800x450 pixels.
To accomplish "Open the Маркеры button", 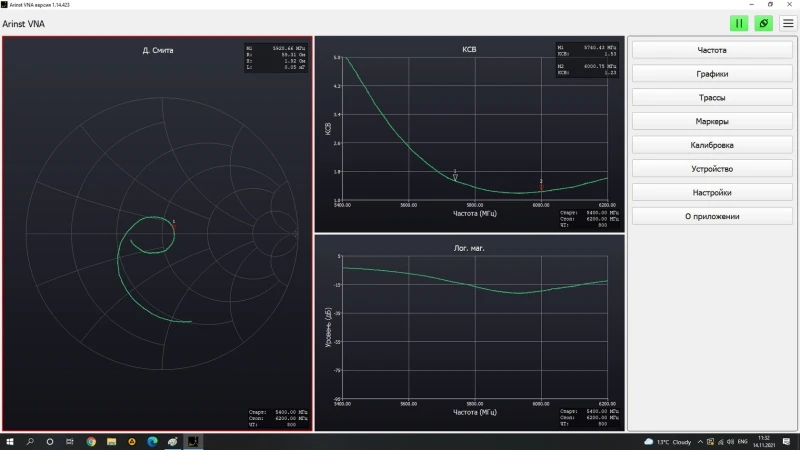I will [x=712, y=121].
